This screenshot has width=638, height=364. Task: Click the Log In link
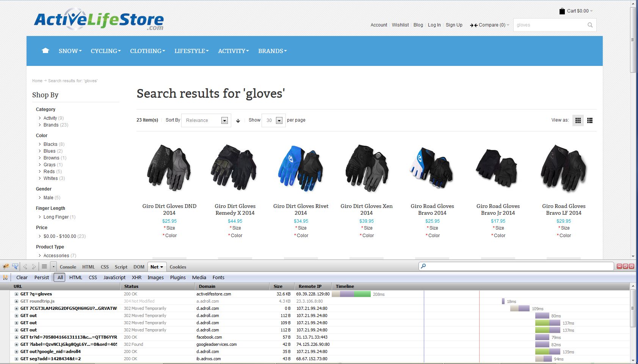pyautogui.click(x=434, y=25)
